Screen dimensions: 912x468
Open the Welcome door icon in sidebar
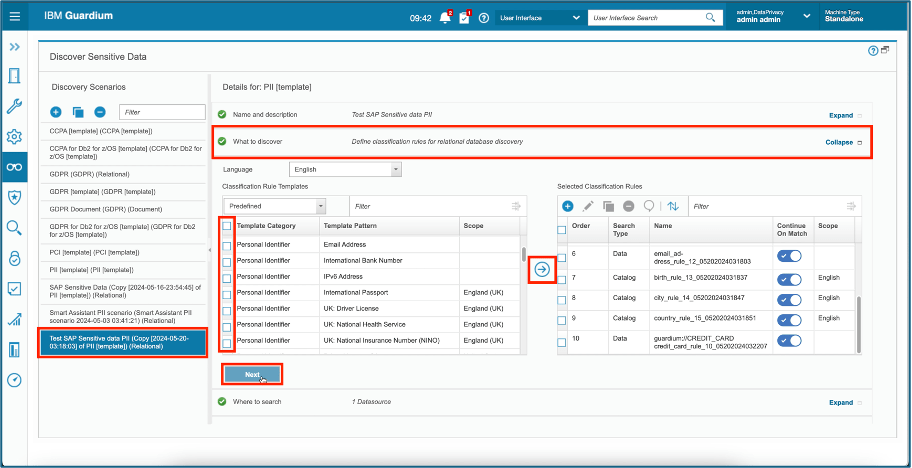click(15, 76)
